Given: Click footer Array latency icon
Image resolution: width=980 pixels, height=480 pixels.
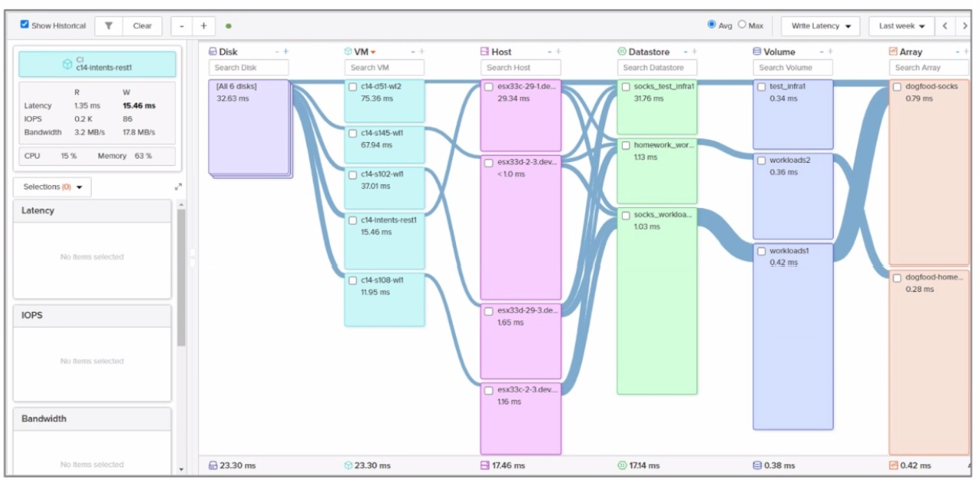Looking at the screenshot, I should tap(894, 465).
